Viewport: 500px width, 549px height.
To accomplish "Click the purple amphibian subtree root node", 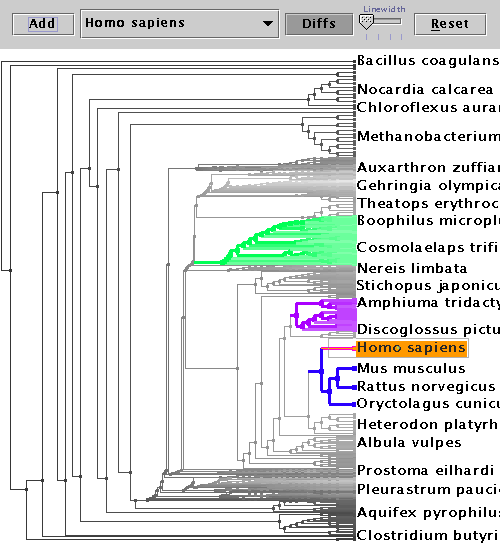I will [x=296, y=316].
